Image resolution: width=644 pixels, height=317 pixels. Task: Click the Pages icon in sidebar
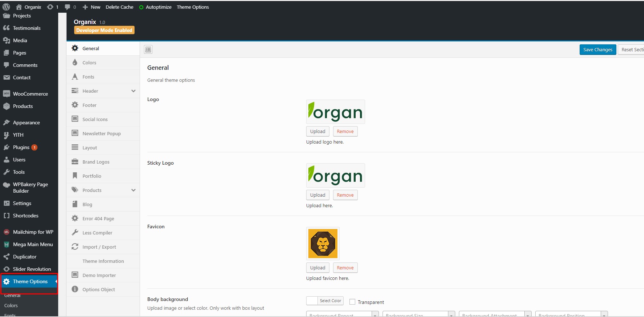tap(7, 53)
